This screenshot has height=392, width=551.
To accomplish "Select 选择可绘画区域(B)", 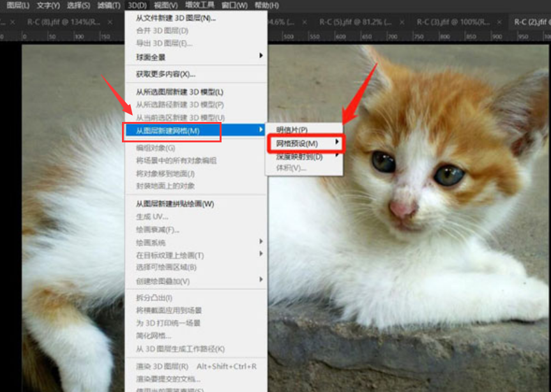I will pos(196,268).
